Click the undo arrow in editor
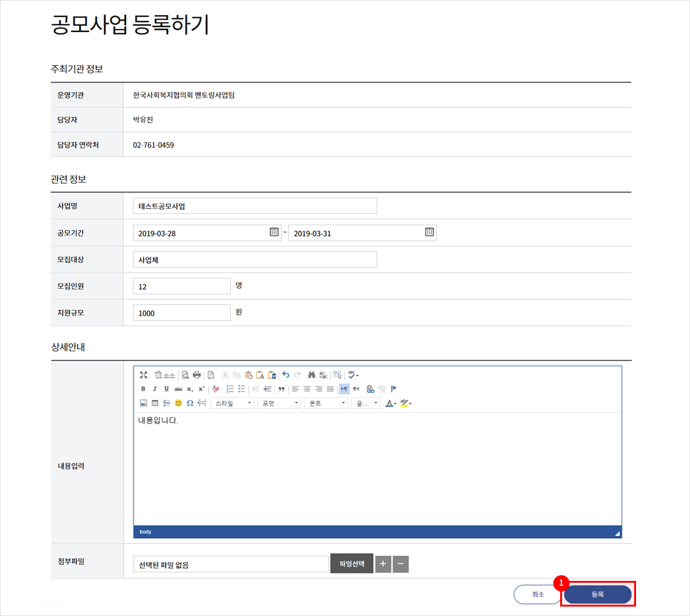This screenshot has height=616, width=690. pyautogui.click(x=286, y=375)
